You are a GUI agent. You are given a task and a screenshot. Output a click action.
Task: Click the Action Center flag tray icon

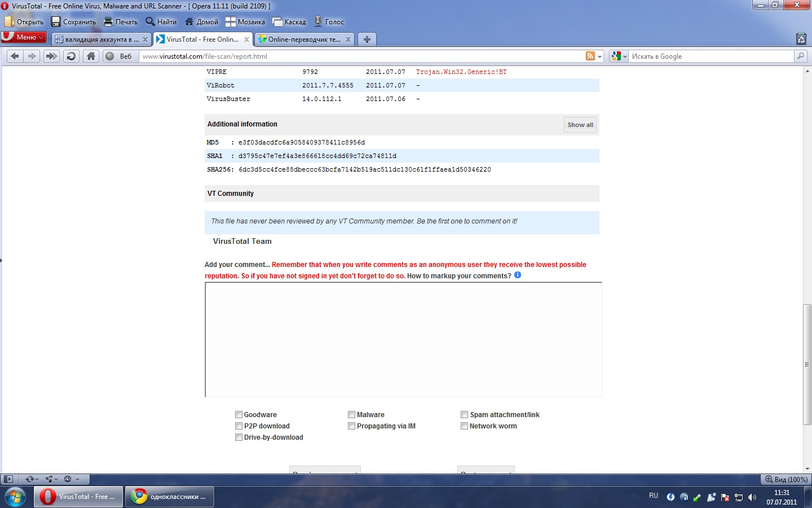(725, 497)
